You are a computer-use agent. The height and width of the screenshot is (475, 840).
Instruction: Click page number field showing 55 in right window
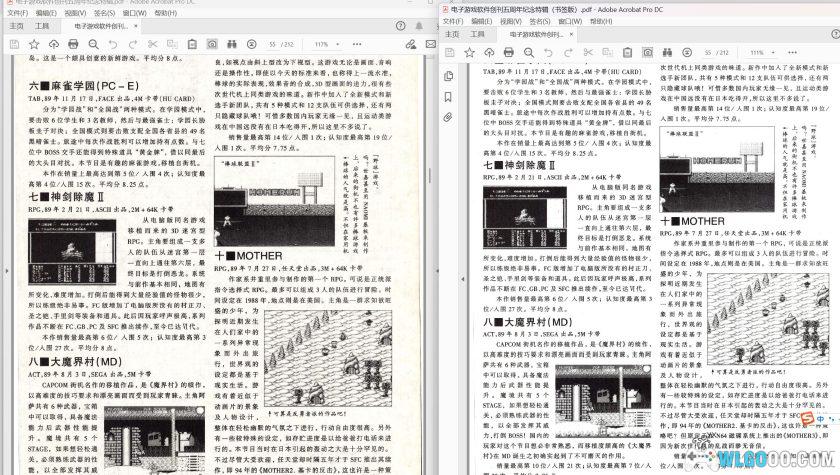click(709, 52)
